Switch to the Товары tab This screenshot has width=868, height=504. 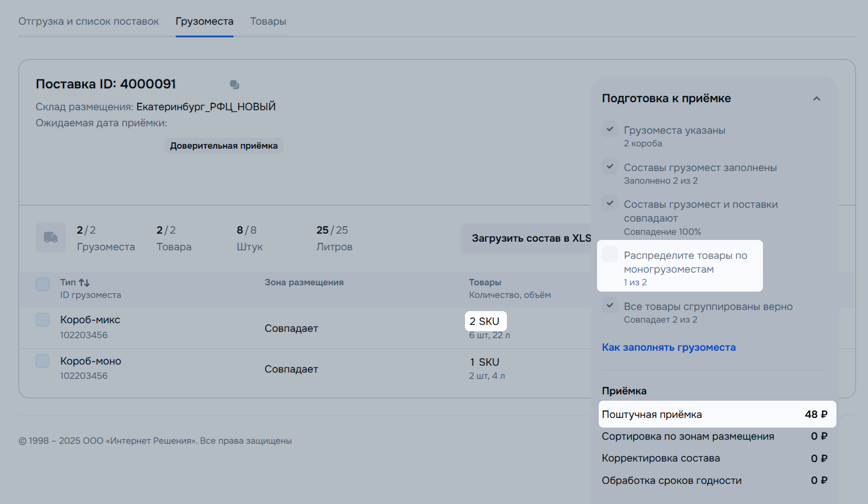point(268,21)
